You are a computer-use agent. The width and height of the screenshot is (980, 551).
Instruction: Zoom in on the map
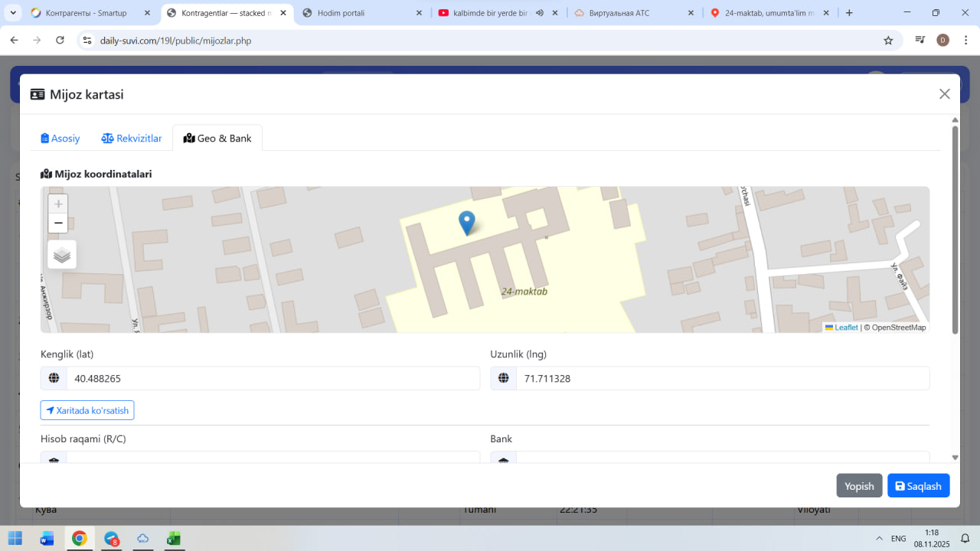pyautogui.click(x=58, y=204)
